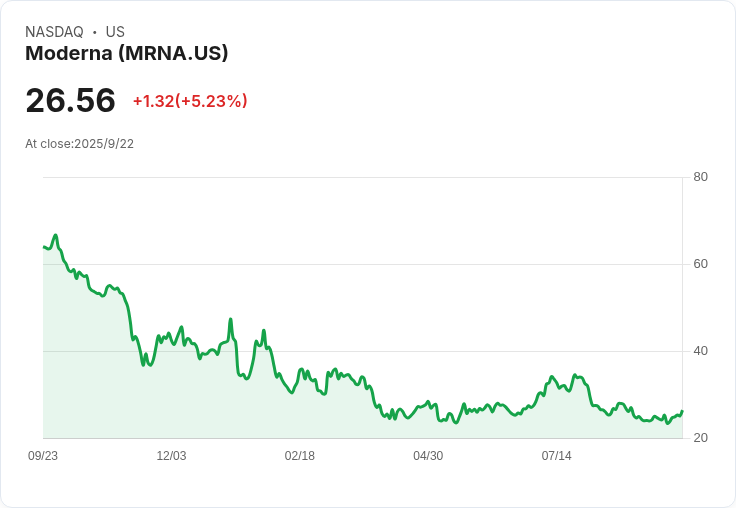
Task: Click the 80 y-axis value label
Action: coord(700,177)
